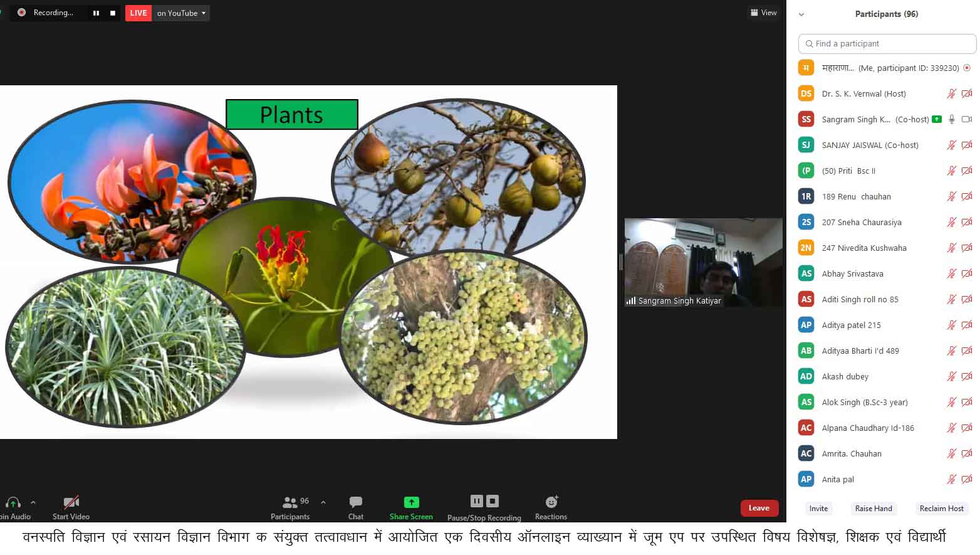Click the Join Audio headphone icon
Viewport: 980px width, 555px height.
click(13, 502)
